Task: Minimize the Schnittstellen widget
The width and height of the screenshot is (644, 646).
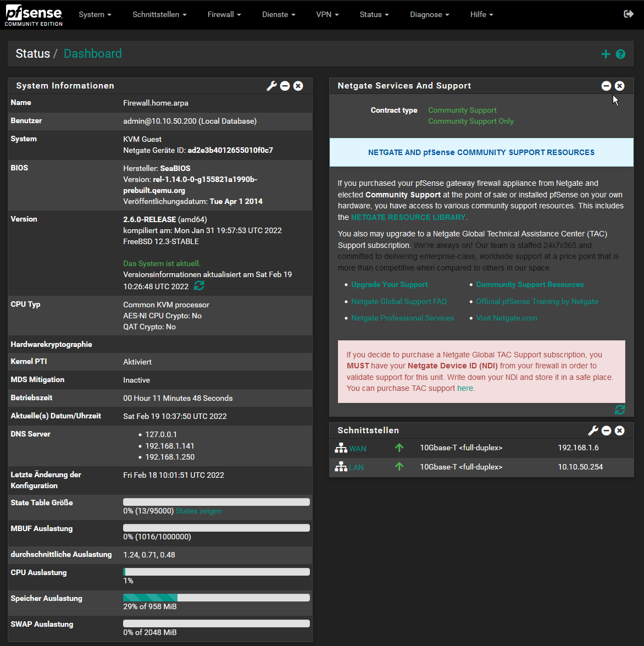Action: pos(606,430)
